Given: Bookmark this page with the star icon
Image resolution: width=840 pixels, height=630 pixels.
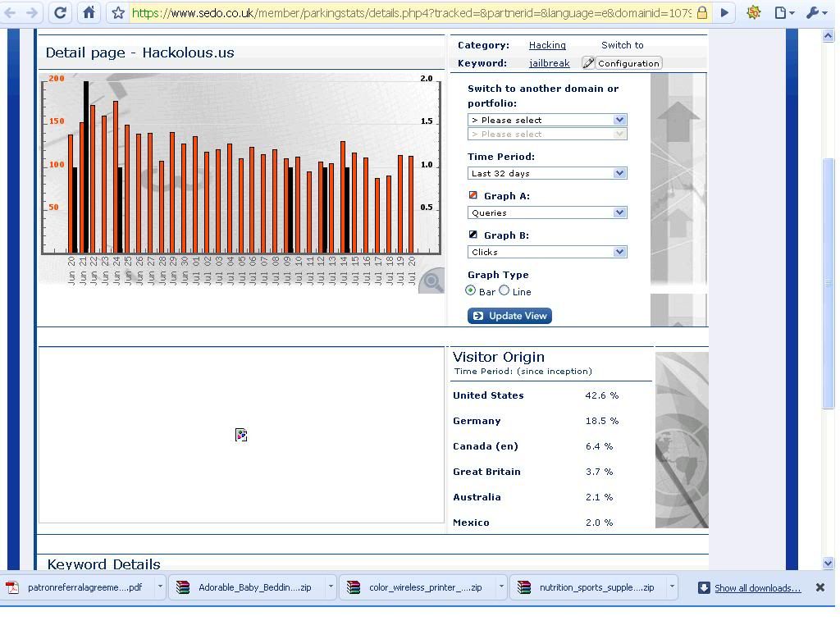Looking at the screenshot, I should (x=118, y=13).
